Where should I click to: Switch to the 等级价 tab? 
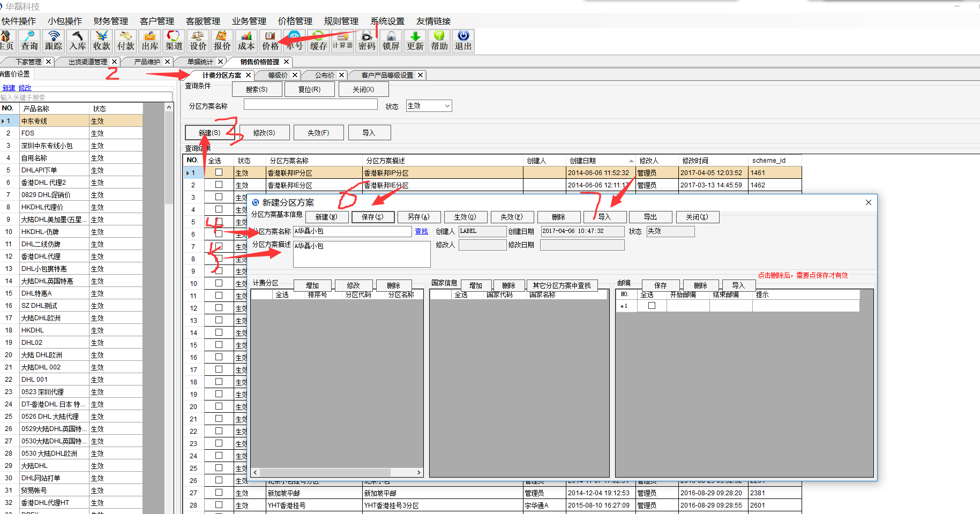tap(278, 75)
